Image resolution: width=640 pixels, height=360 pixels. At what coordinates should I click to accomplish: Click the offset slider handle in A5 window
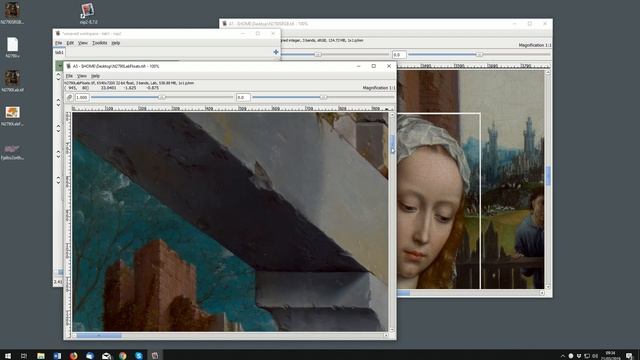[323, 97]
